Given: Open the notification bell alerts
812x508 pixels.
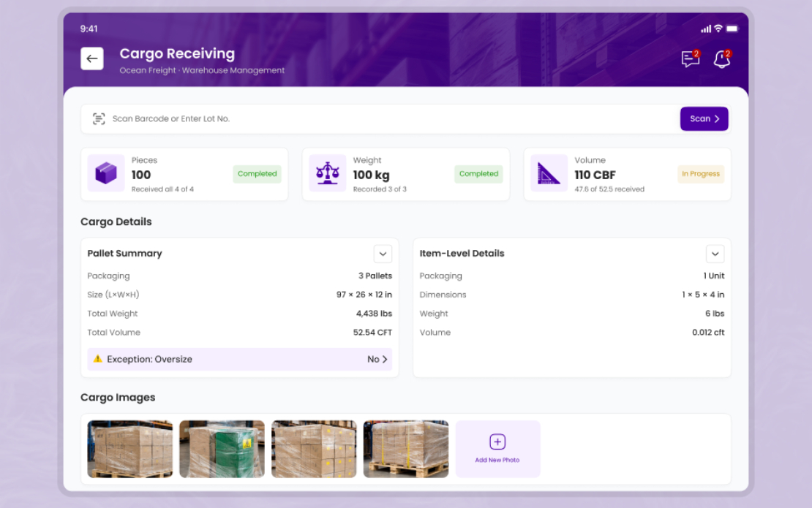Looking at the screenshot, I should 722,59.
